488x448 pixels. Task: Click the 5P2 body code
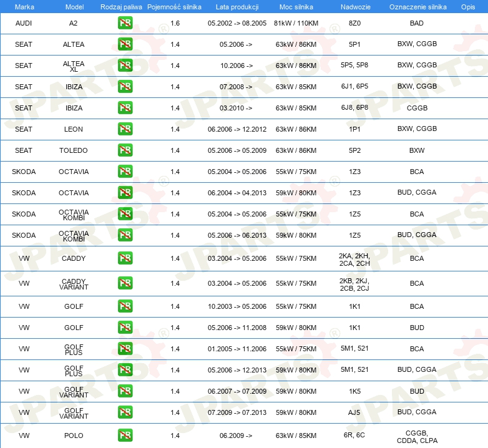point(354,150)
